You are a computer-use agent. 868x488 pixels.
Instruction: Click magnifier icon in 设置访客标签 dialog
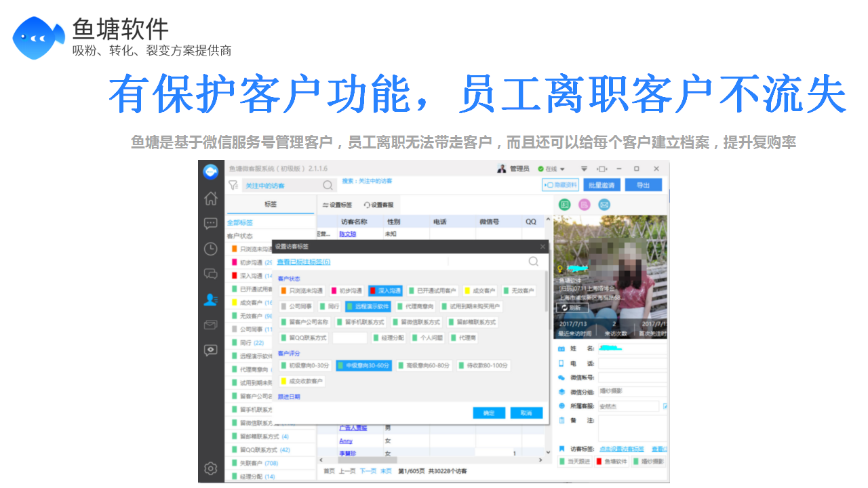[534, 262]
